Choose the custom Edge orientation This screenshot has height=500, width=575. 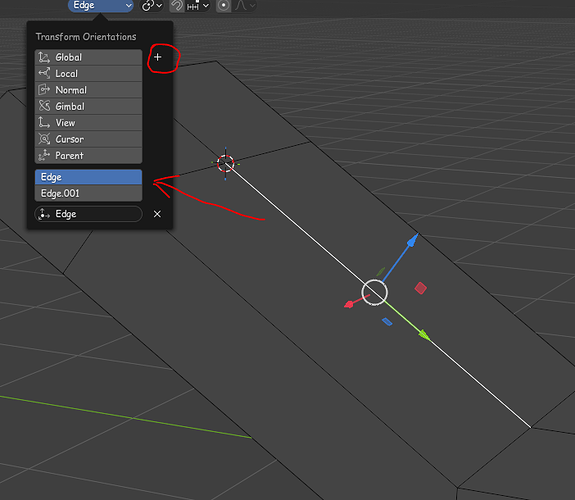88,177
